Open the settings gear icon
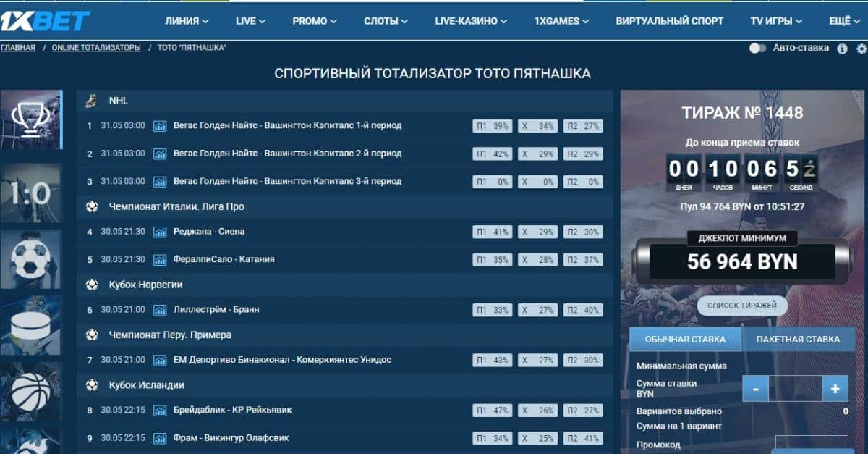 tap(861, 49)
